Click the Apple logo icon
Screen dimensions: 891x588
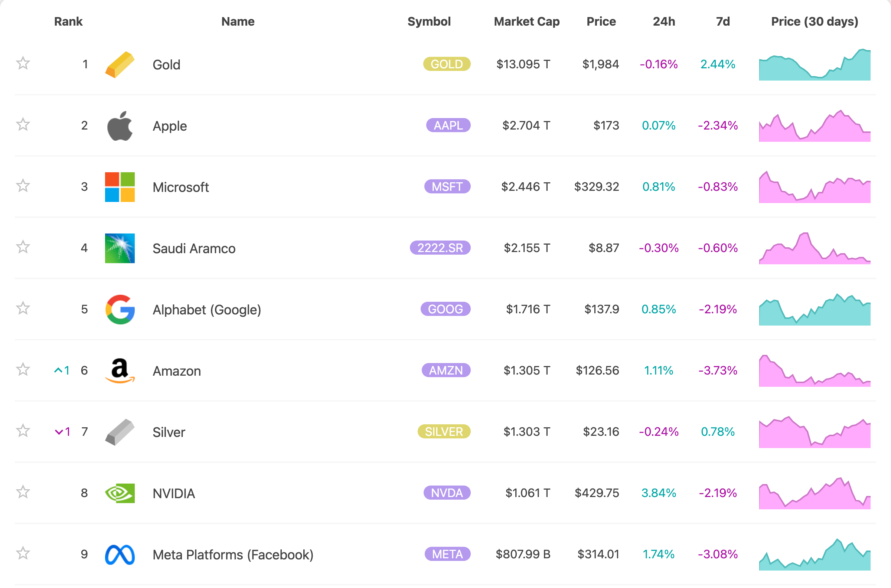coord(120,126)
